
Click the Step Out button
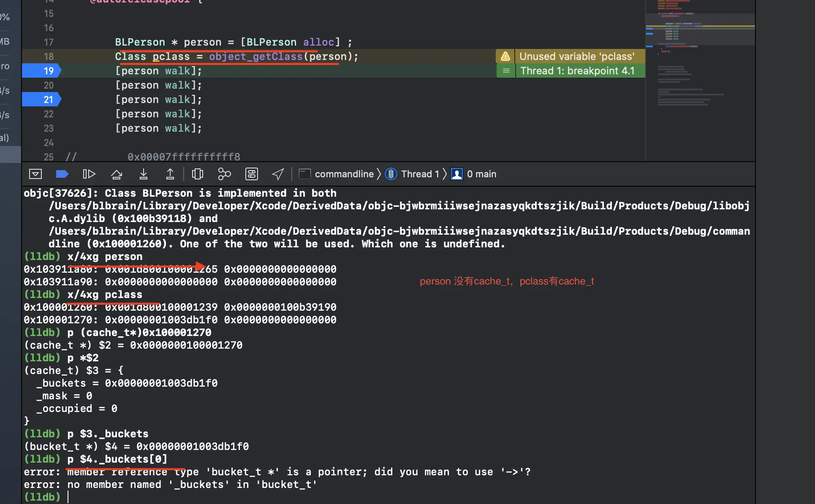tap(170, 174)
